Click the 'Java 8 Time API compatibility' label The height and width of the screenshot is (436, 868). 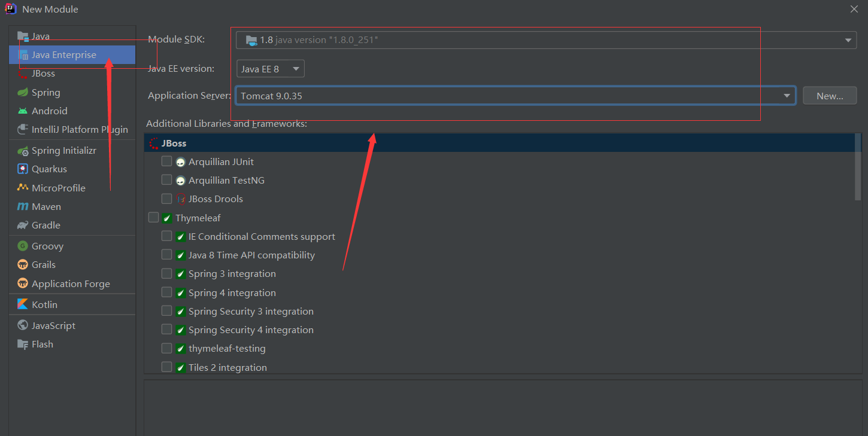pos(251,255)
